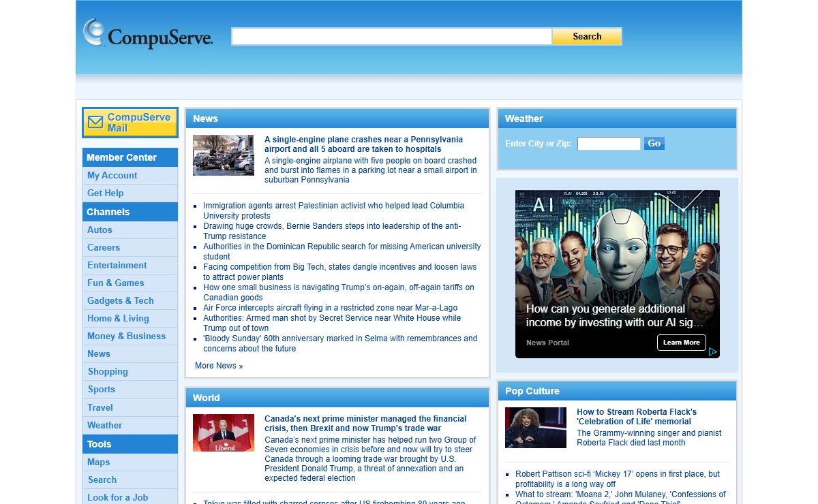Open Pennsylvania plane crash headline
The image size is (818, 504).
(363, 144)
